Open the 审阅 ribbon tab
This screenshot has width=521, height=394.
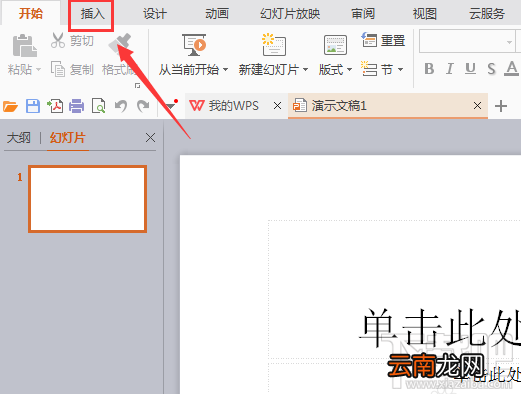click(363, 14)
